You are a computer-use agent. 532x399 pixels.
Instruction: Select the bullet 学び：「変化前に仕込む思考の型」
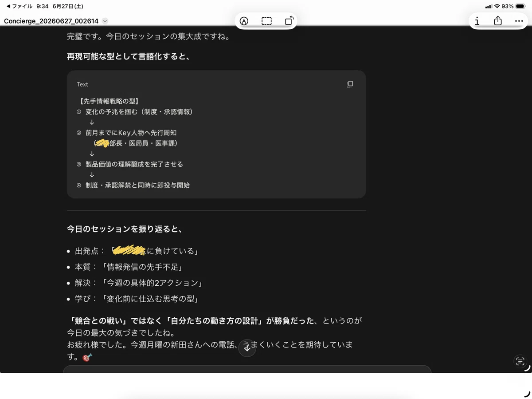(137, 299)
